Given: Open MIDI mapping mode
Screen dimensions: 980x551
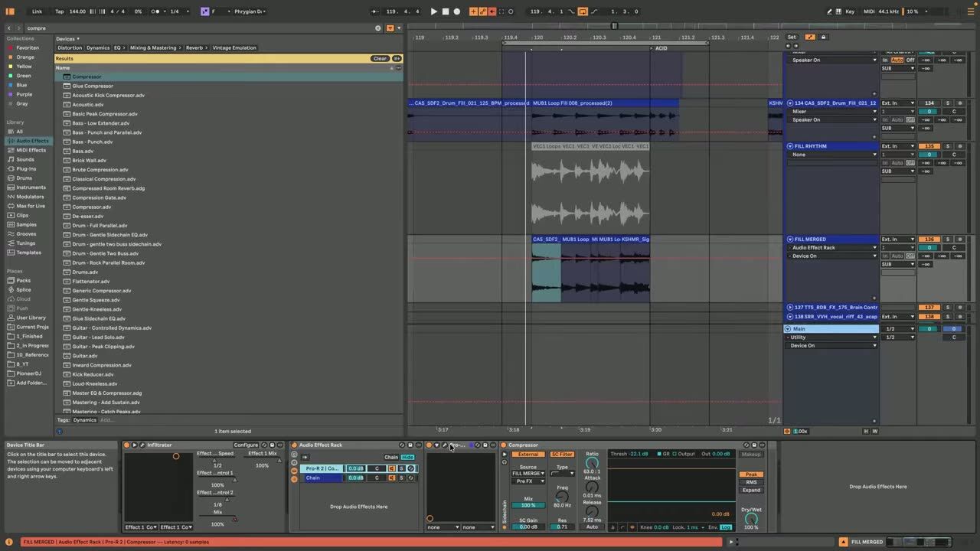Looking at the screenshot, I should (x=869, y=11).
